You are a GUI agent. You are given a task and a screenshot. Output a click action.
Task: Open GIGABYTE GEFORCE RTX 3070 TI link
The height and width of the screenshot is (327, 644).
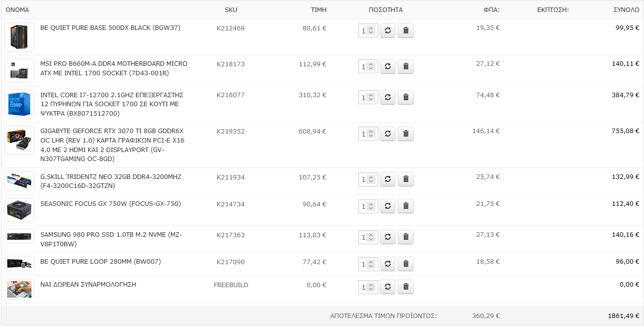coord(112,145)
